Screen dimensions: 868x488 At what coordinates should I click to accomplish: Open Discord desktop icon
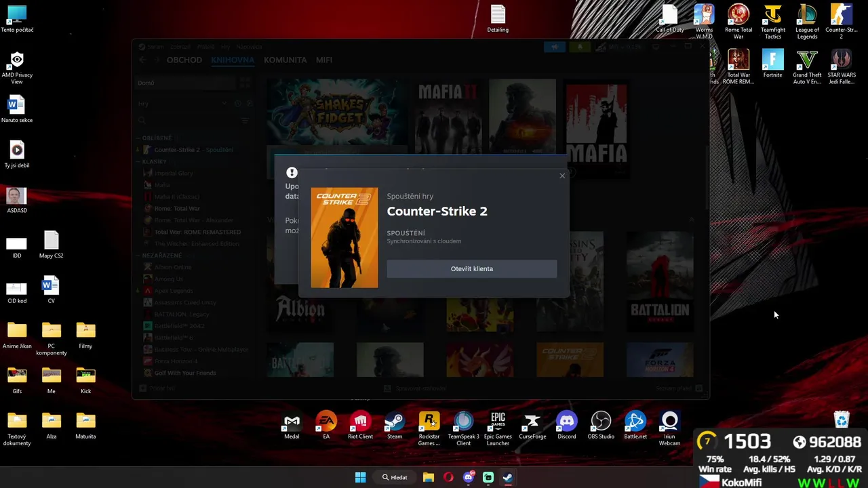tap(566, 426)
